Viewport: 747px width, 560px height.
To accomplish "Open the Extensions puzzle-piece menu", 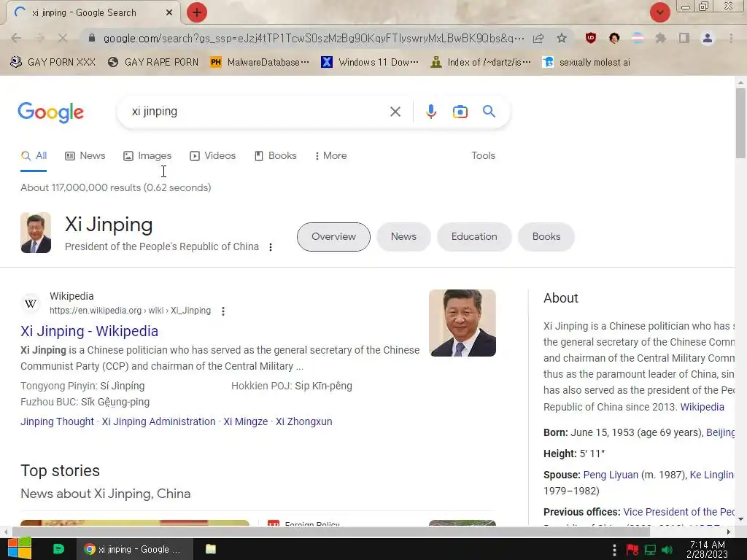I will point(661,38).
